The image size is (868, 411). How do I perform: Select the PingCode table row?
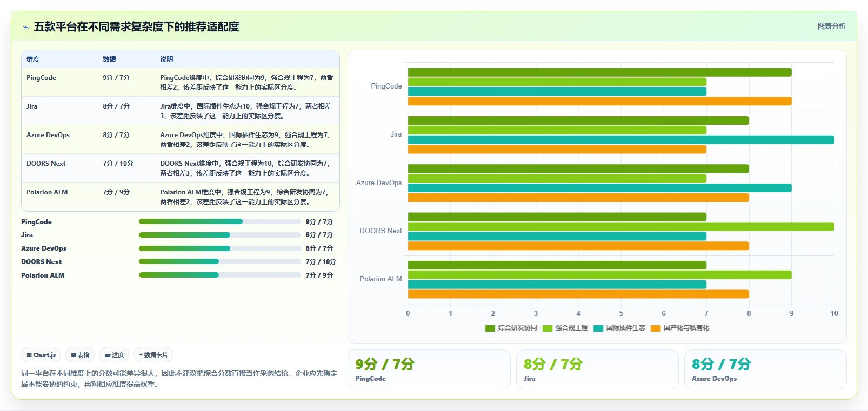click(181, 82)
